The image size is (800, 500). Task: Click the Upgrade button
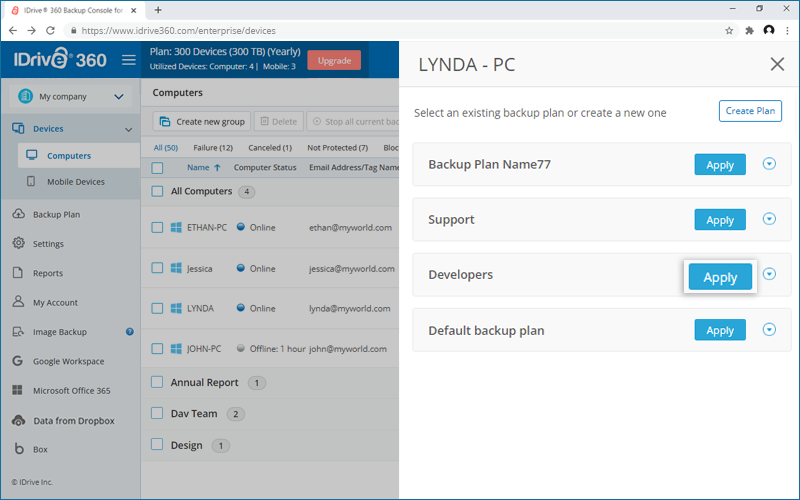tap(334, 60)
